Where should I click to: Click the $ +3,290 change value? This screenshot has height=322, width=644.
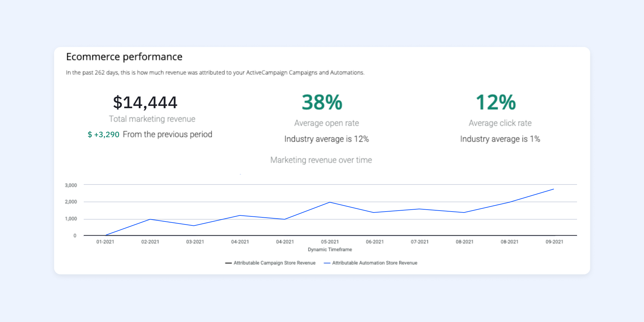(x=103, y=135)
